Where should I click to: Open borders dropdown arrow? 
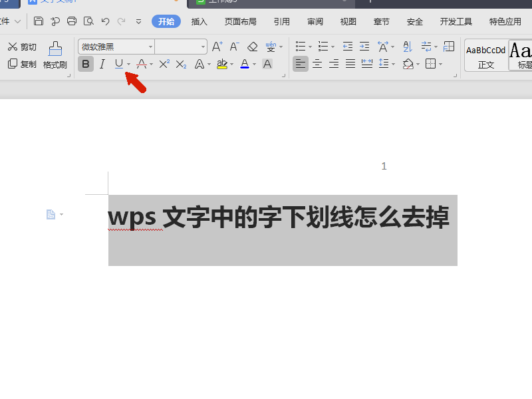click(440, 64)
